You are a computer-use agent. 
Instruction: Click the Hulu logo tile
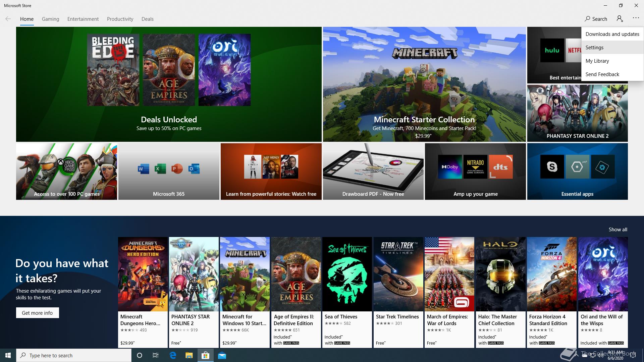point(552,50)
